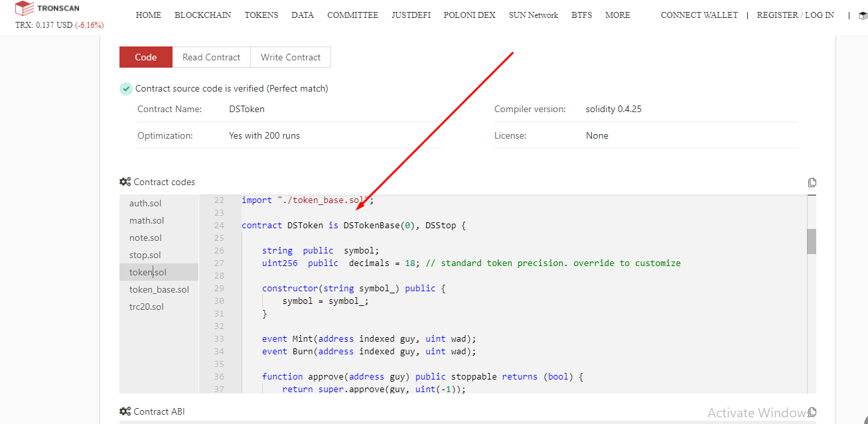Click the event Burn code line
The width and height of the screenshot is (868, 424).
369,351
